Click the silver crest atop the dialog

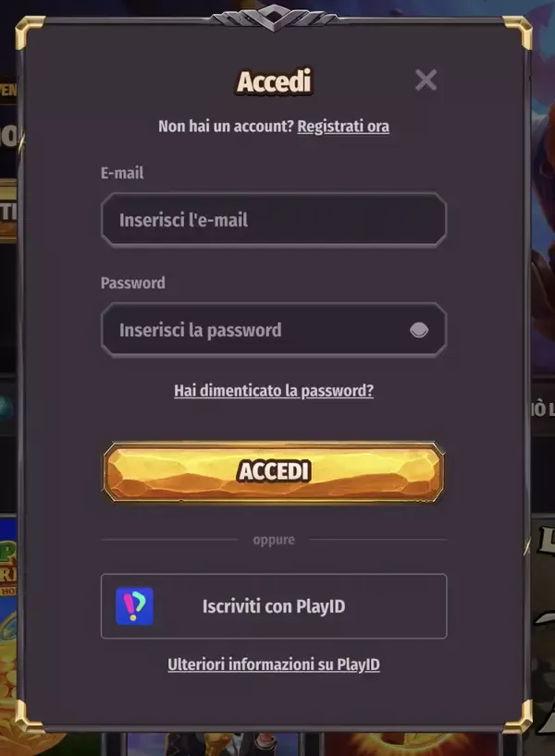click(274, 18)
